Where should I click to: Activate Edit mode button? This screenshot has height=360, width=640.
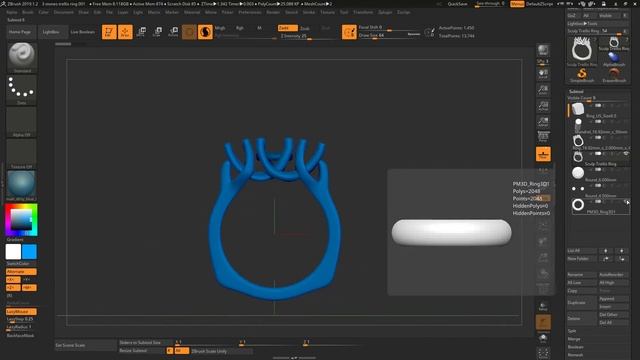[109, 32]
